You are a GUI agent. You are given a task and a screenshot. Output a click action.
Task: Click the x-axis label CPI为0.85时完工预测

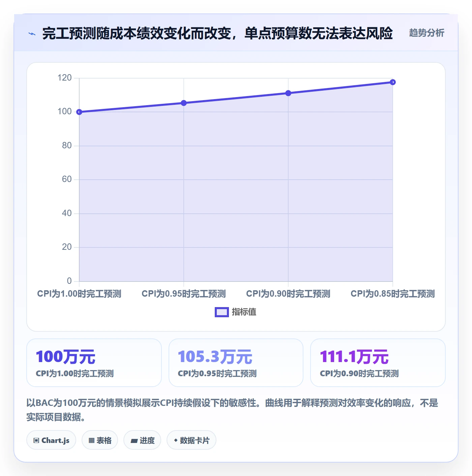[393, 294]
